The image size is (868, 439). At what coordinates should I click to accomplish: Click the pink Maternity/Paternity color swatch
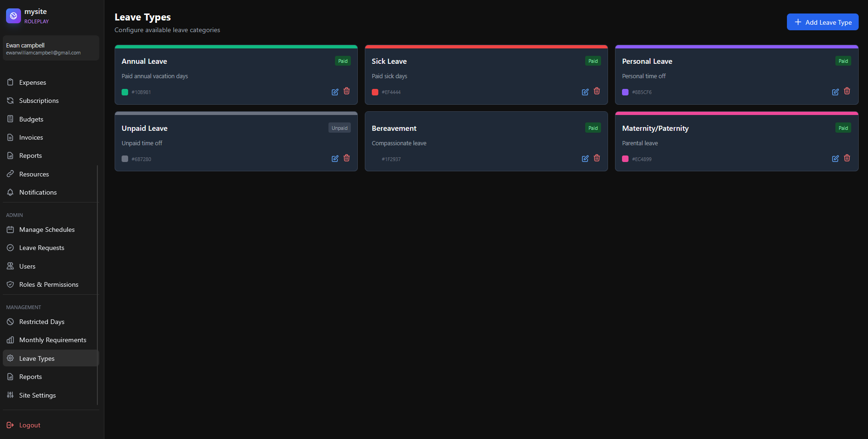625,159
